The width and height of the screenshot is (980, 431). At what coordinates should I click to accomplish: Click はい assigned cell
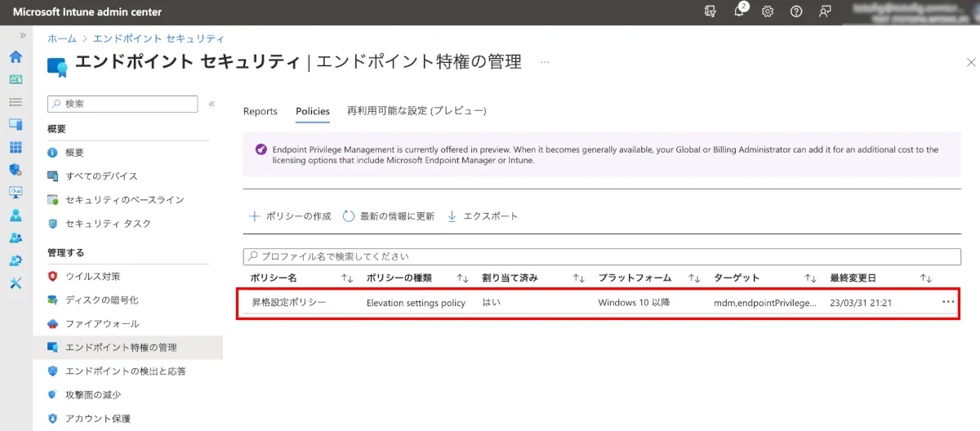coord(492,303)
